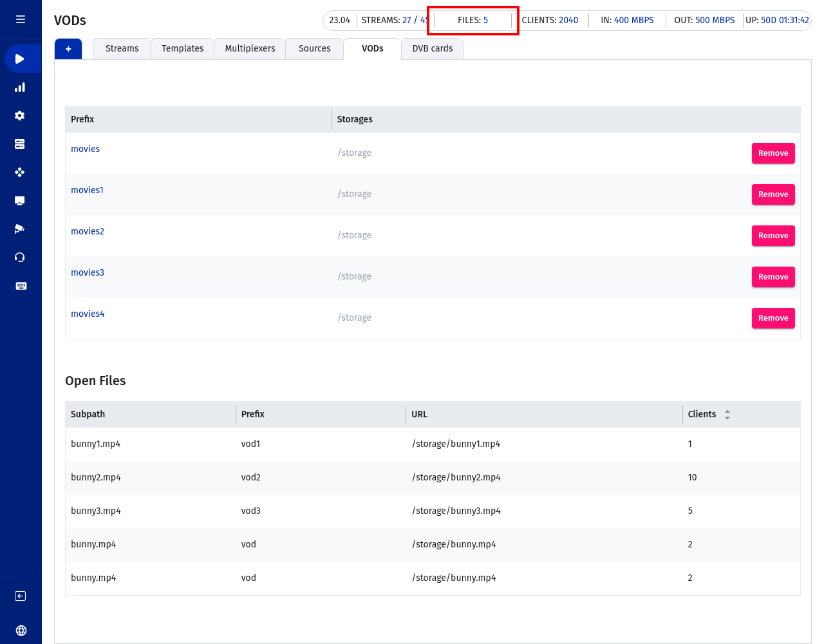This screenshot has width=824, height=644.
Task: Open the headset support icon
Action: (x=20, y=258)
